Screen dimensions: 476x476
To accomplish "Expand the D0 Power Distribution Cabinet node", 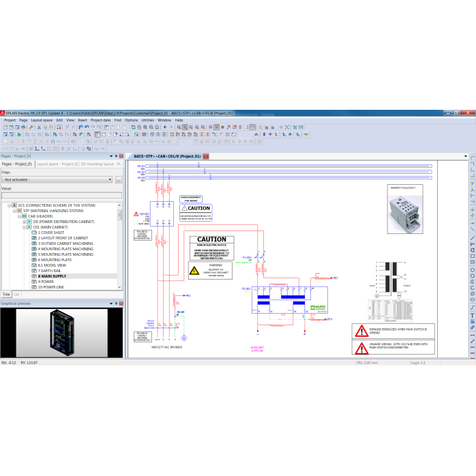I will (25, 222).
